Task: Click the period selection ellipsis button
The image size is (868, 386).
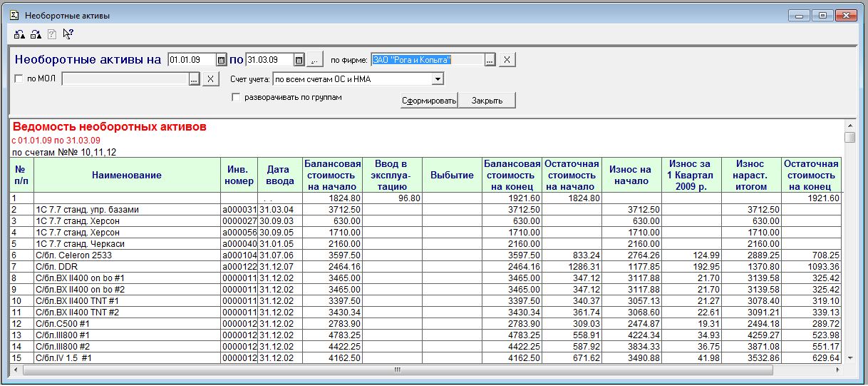Action: (315, 60)
